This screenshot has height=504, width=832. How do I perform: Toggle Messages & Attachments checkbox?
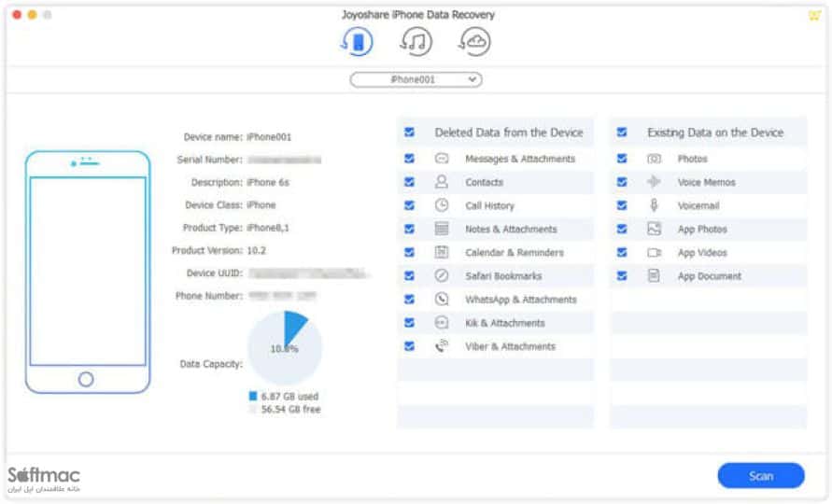[409, 159]
